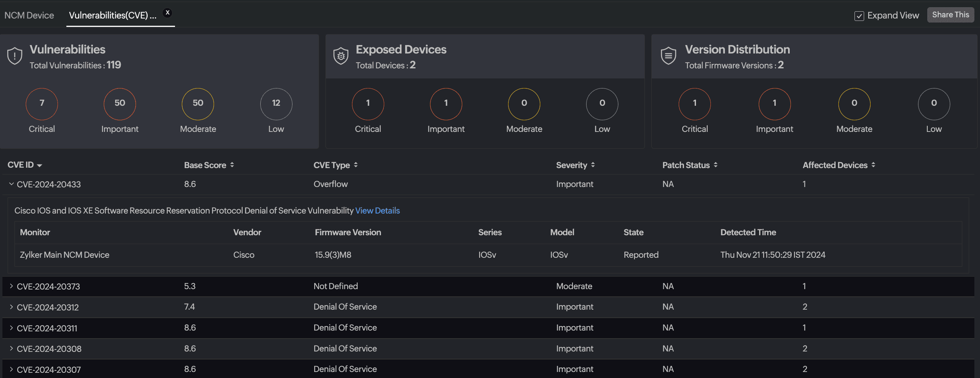Click the Exposed Devices bug shield icon
This screenshot has height=378, width=980.
point(341,56)
